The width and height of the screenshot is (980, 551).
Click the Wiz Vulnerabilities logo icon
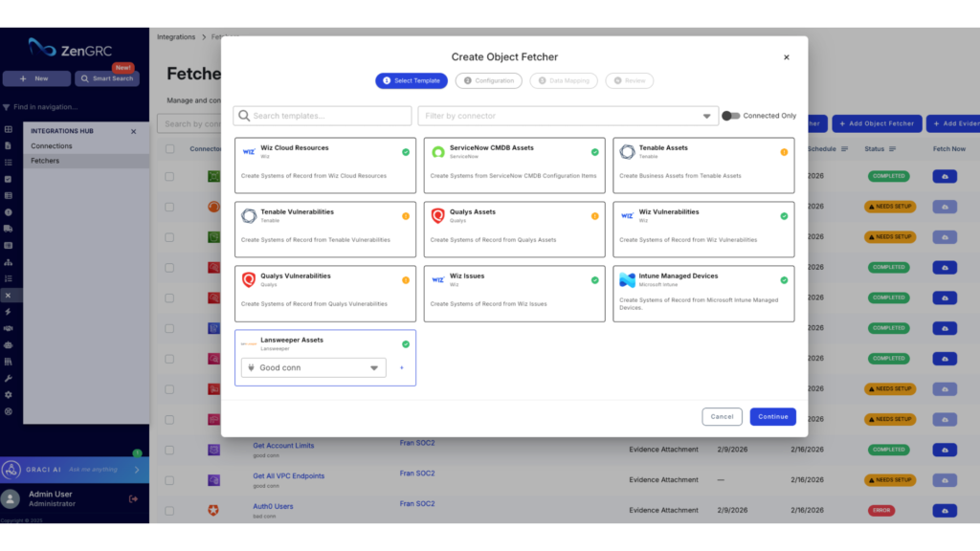(x=627, y=215)
